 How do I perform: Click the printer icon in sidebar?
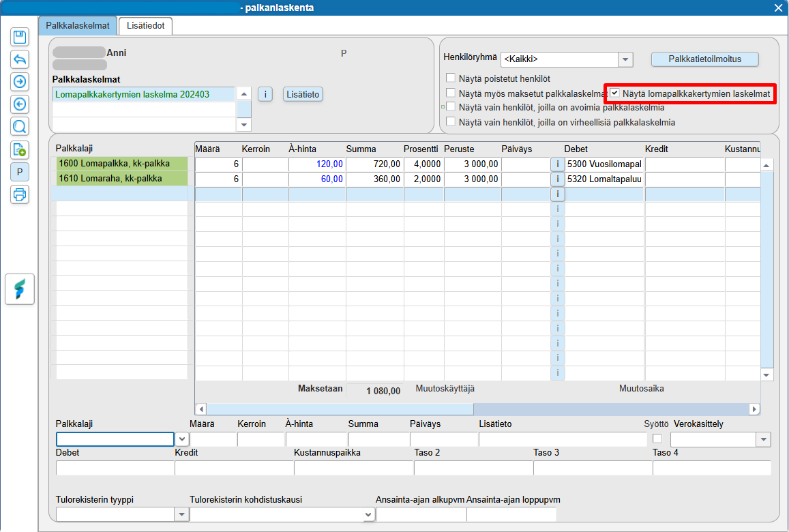point(20,194)
